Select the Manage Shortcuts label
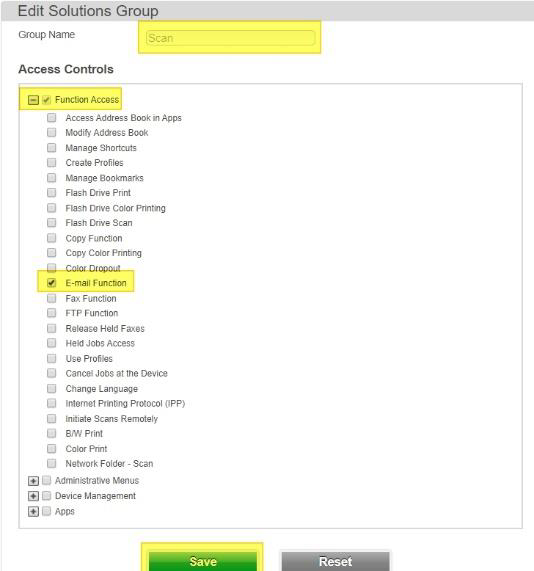Viewport: 534px width, 571px height. [x=101, y=148]
